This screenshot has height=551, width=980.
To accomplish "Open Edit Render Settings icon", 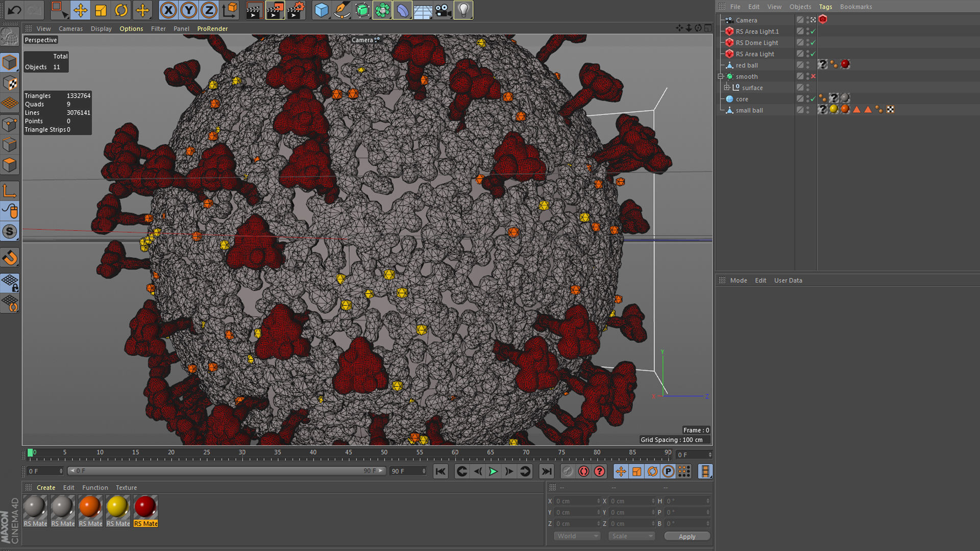I will 295,10.
